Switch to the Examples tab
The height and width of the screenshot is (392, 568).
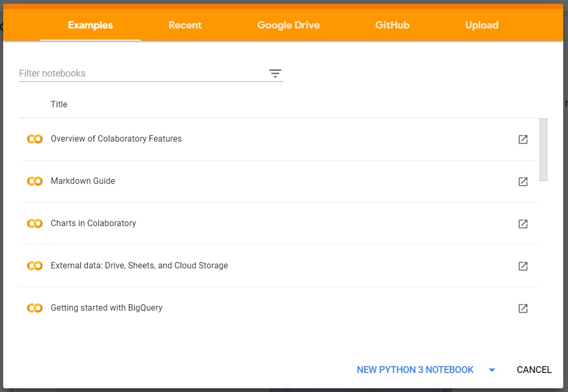[90, 25]
